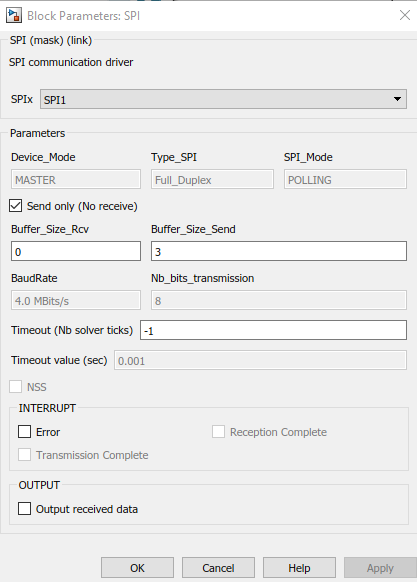Click the Timeout (Nb solver ticks) field

click(x=273, y=330)
